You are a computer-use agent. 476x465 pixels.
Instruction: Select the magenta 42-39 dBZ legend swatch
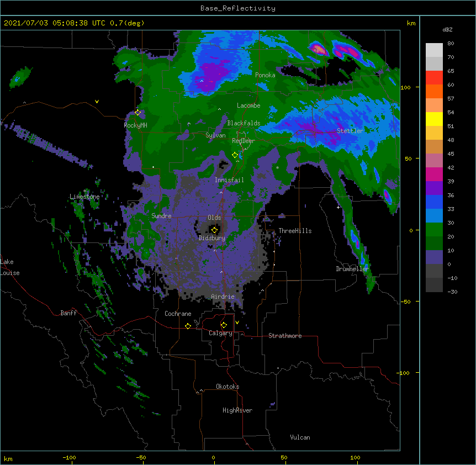[x=434, y=174]
